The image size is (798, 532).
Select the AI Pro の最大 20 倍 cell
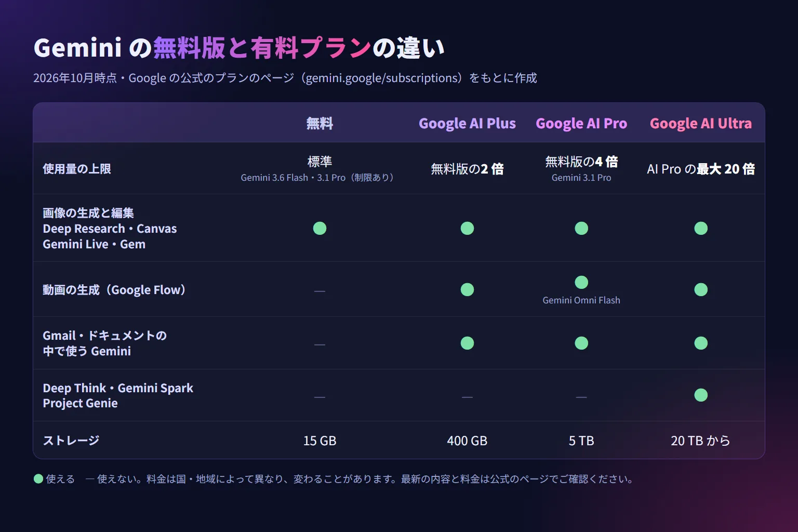pyautogui.click(x=701, y=169)
